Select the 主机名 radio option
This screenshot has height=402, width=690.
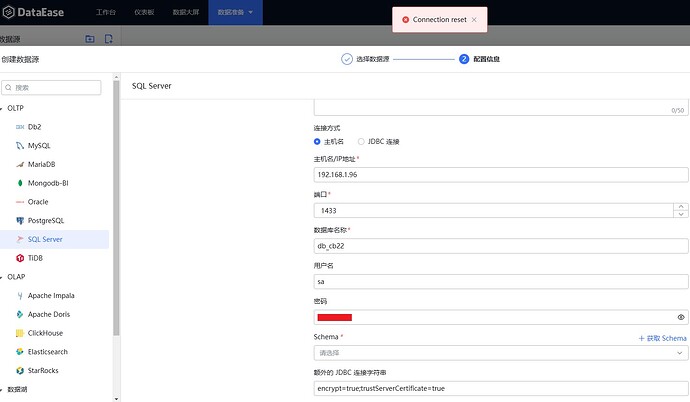point(319,141)
